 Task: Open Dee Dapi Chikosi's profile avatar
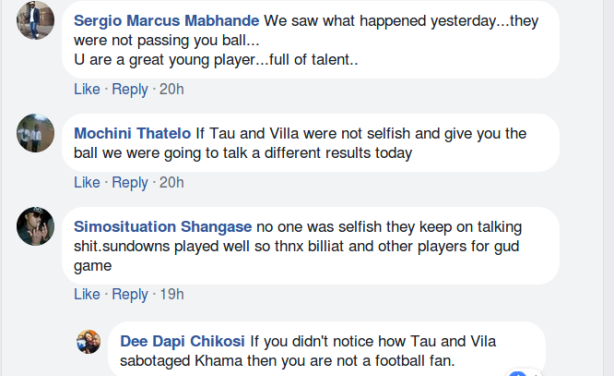[x=88, y=342]
